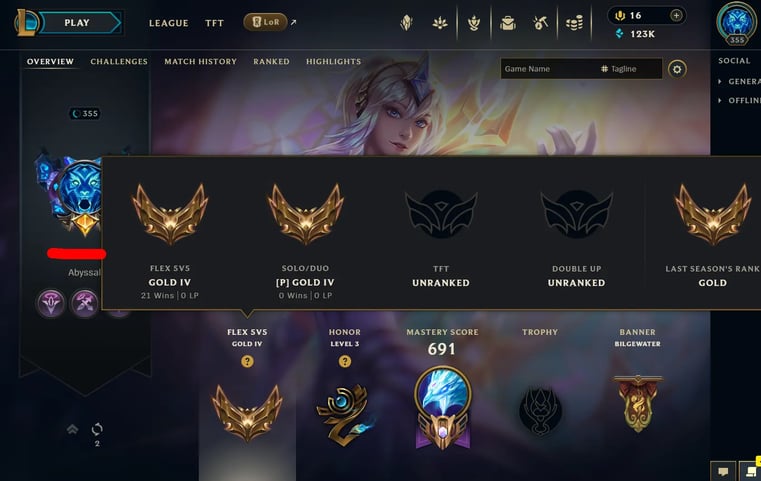This screenshot has width=761, height=481.
Task: Switch to the Challenges tab
Action: pyautogui.click(x=119, y=62)
